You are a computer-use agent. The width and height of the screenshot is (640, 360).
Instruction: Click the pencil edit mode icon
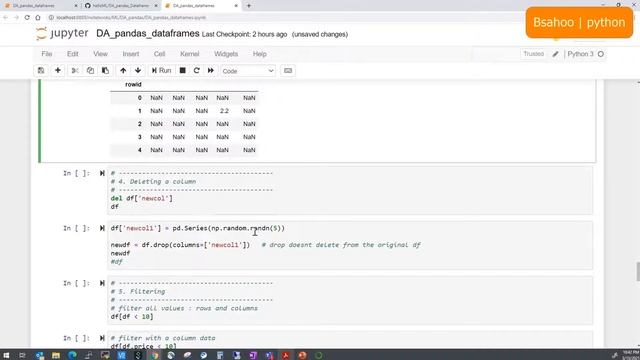[556, 54]
